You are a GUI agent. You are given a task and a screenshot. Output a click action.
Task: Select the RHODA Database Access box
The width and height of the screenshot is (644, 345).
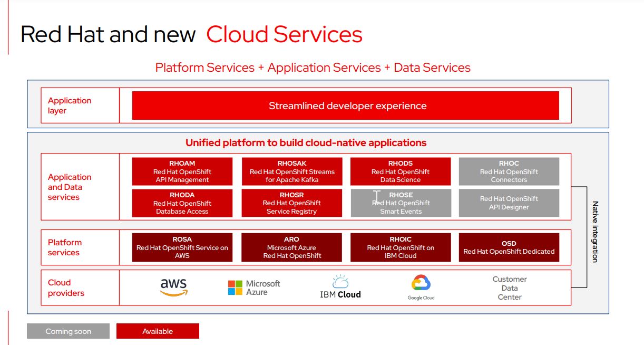pos(182,203)
